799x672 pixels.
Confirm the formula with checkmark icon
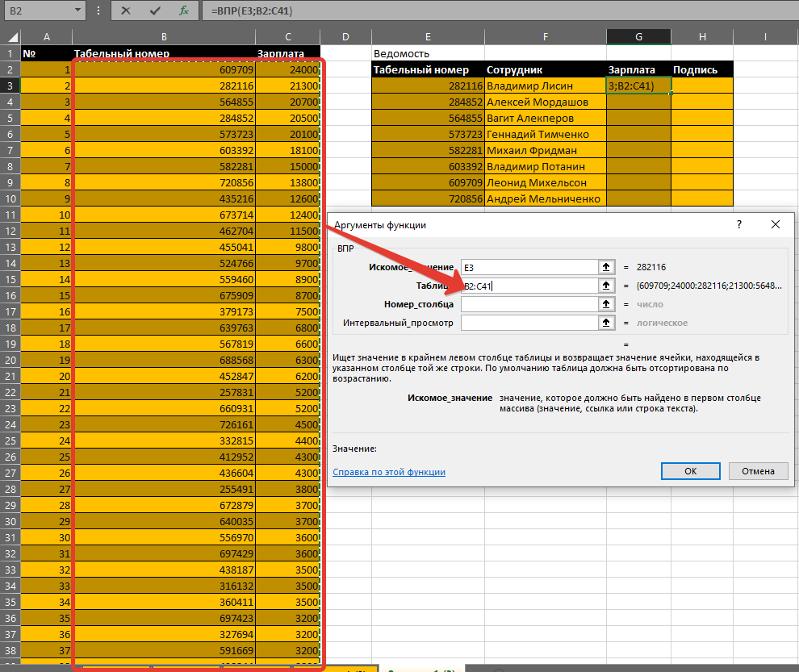coord(155,10)
